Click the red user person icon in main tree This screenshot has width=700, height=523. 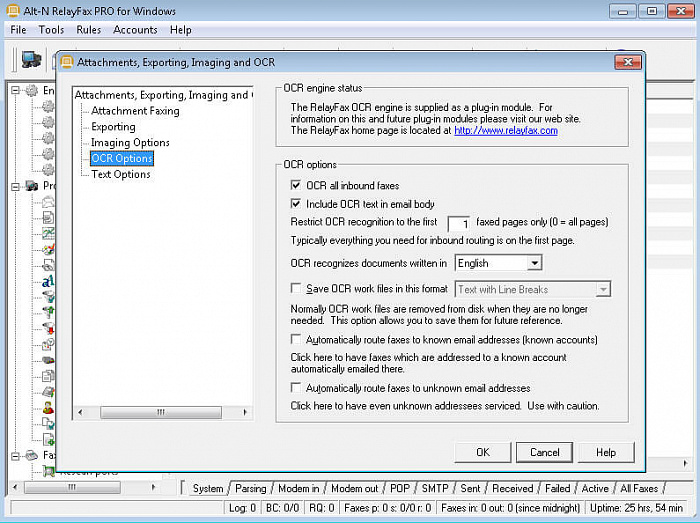48,407
